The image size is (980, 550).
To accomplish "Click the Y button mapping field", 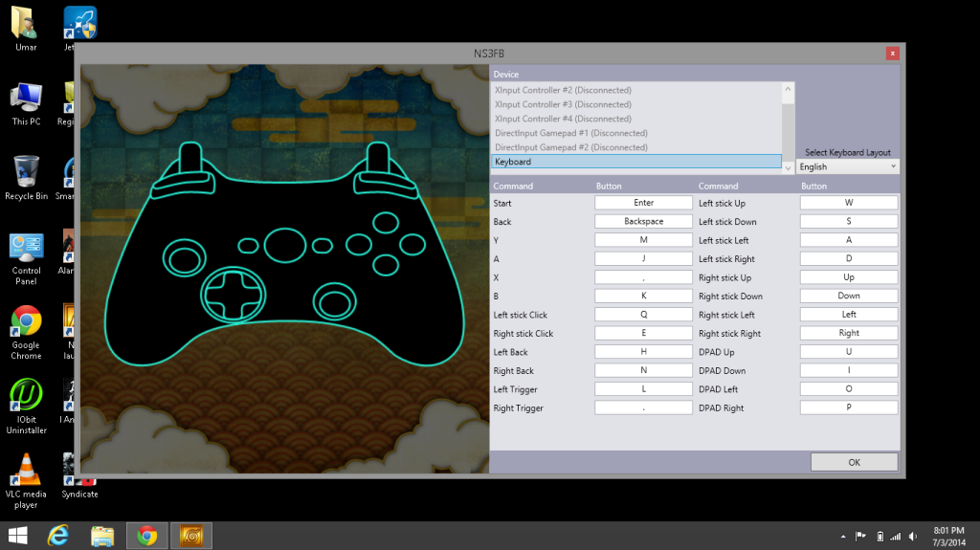I will pyautogui.click(x=643, y=240).
